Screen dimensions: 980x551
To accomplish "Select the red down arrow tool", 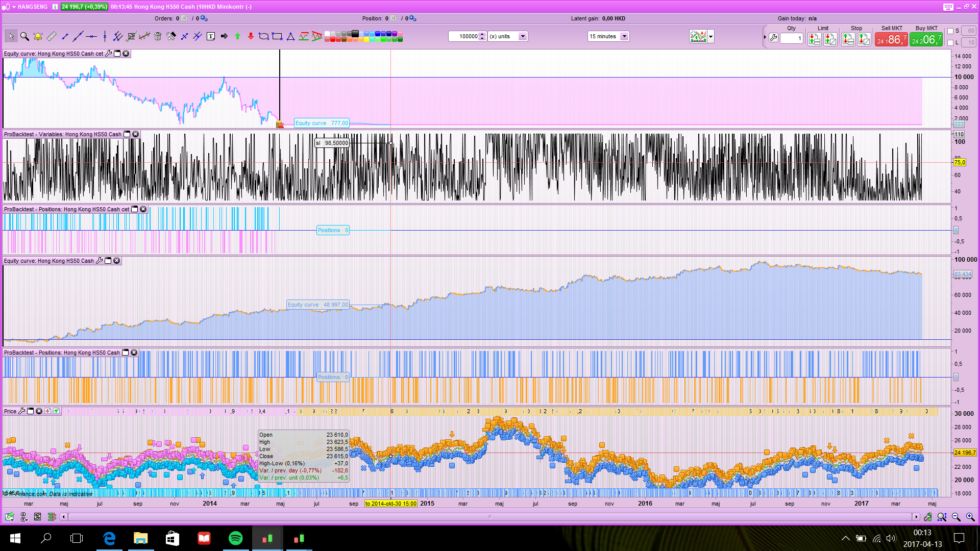I will click(x=251, y=36).
